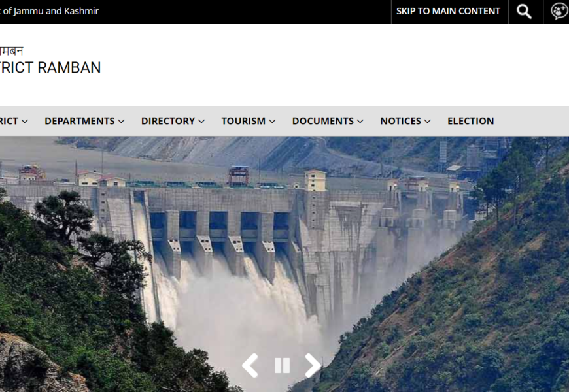Click the District Ramban site title
The height and width of the screenshot is (392, 569).
click(50, 67)
